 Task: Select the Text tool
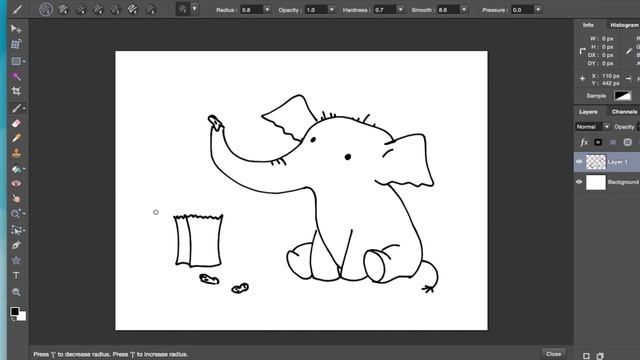(x=16, y=276)
